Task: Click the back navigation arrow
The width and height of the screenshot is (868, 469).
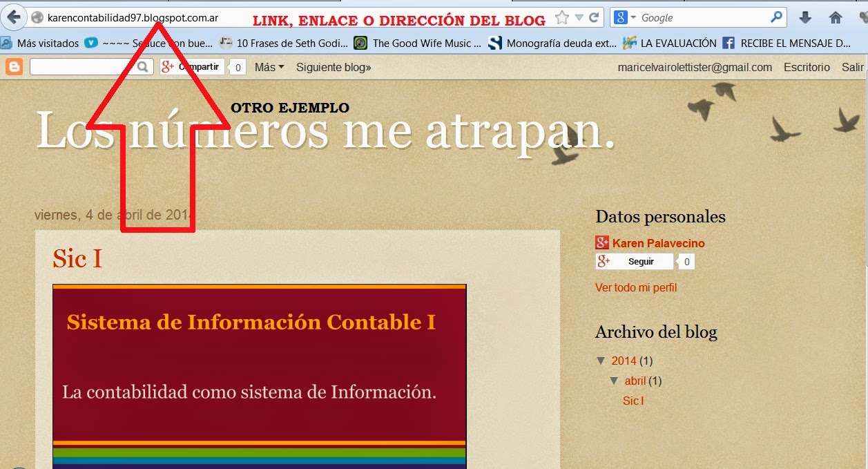Action: point(14,16)
